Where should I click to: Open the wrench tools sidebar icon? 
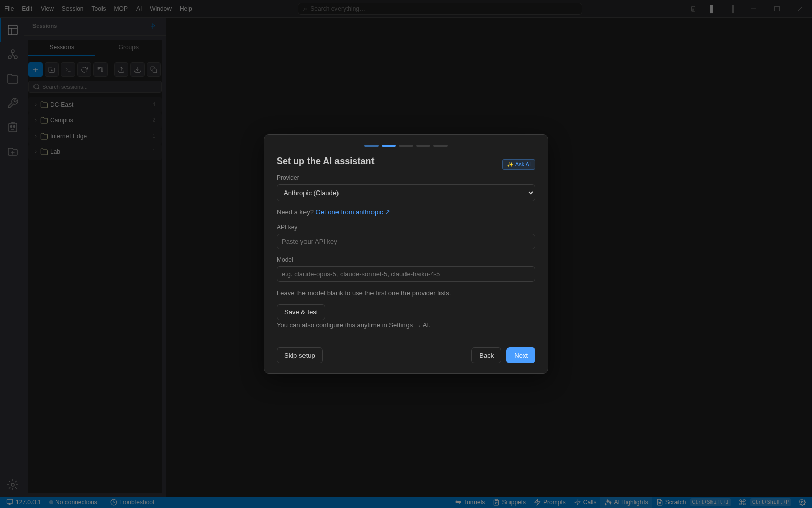pos(13,103)
